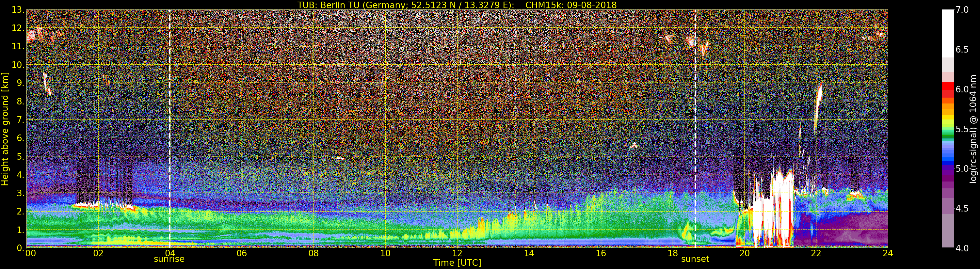
Task: Click the purple band of the colorbar
Action: tap(948, 173)
